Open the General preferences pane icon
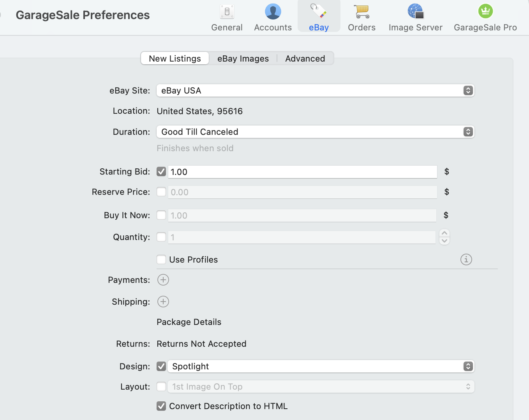The image size is (529, 420). click(227, 12)
